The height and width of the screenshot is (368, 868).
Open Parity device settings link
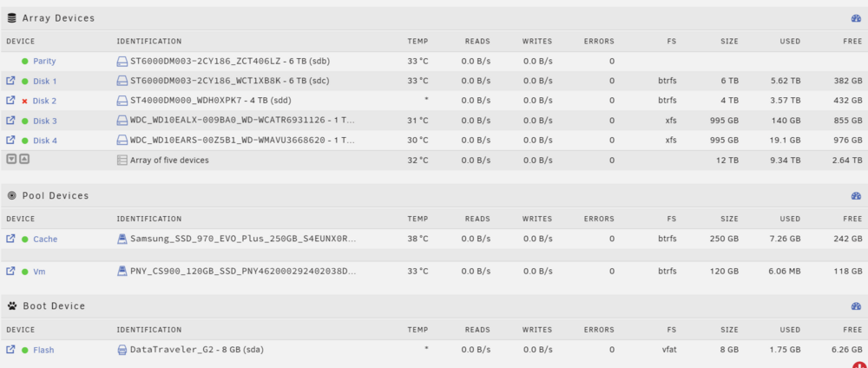point(44,62)
